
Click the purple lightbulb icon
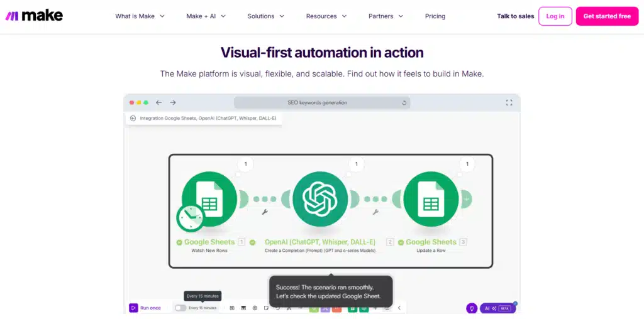471,308
